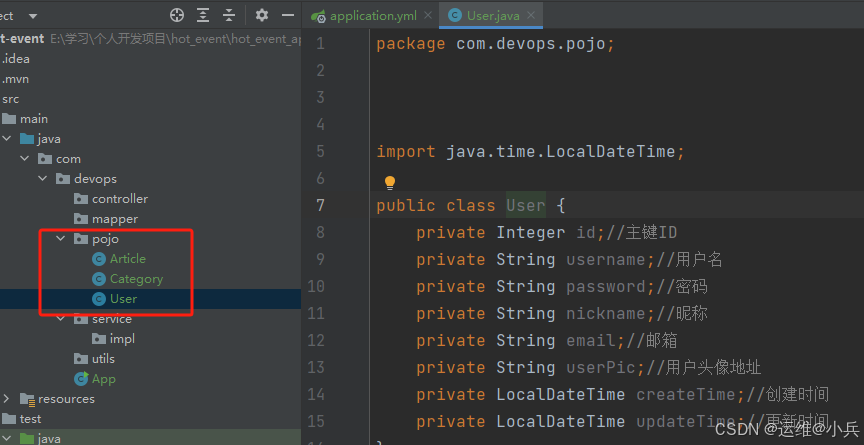Click line number 7 in gutter
The image size is (864, 445).
[320, 205]
